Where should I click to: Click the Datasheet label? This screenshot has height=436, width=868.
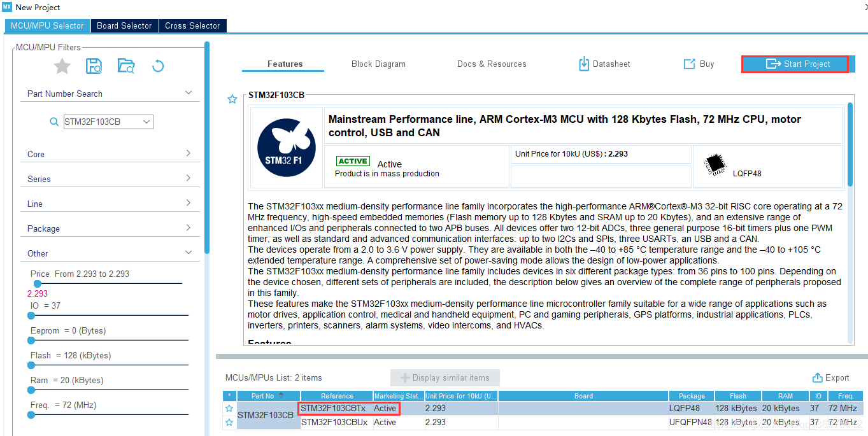[x=611, y=64]
